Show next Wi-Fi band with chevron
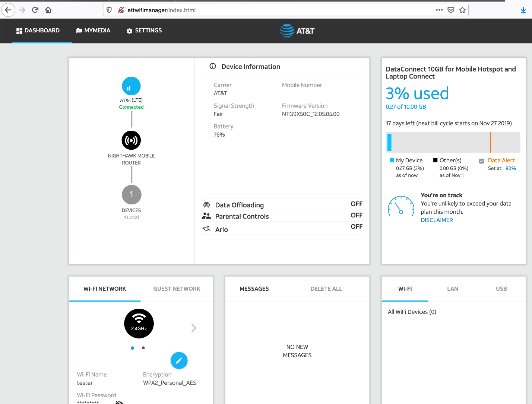The height and width of the screenshot is (404, 532). (x=194, y=328)
